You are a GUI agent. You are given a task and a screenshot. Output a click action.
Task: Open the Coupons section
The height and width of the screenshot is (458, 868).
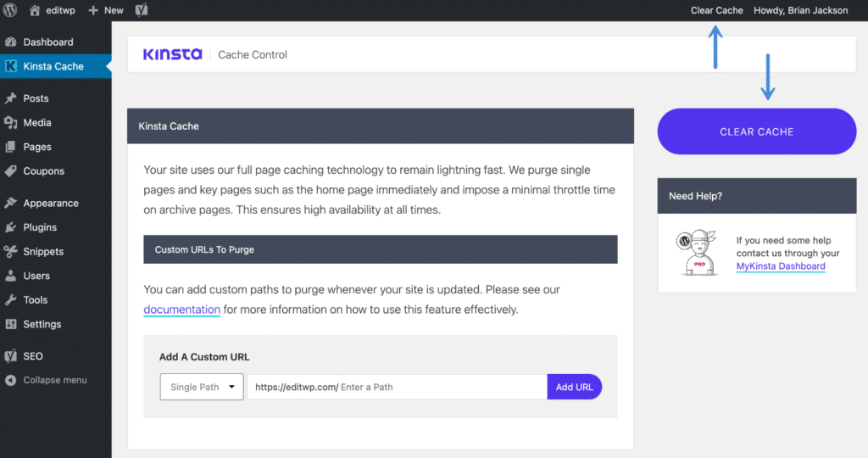click(44, 171)
